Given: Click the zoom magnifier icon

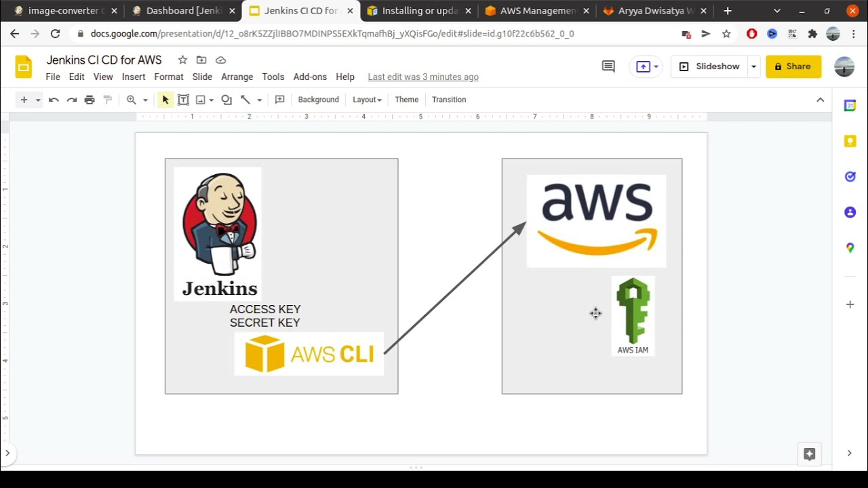Looking at the screenshot, I should click(132, 100).
